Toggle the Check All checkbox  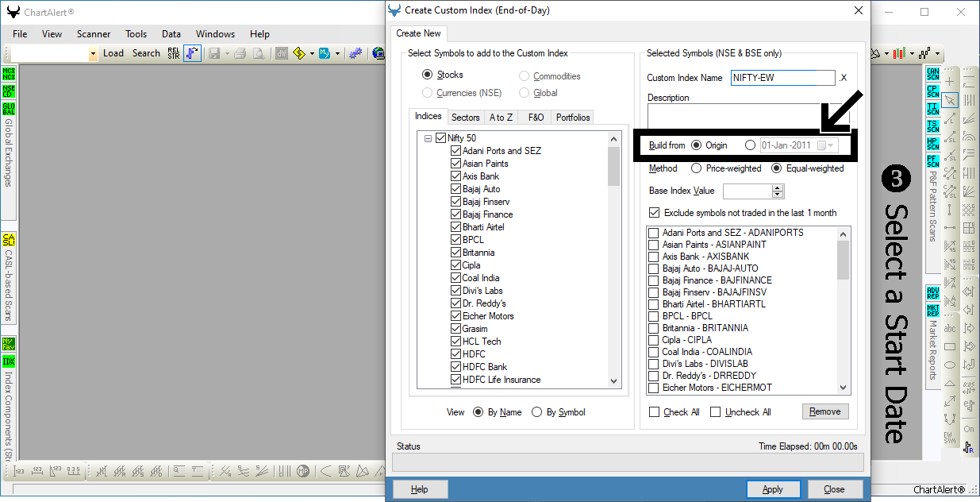click(x=655, y=412)
